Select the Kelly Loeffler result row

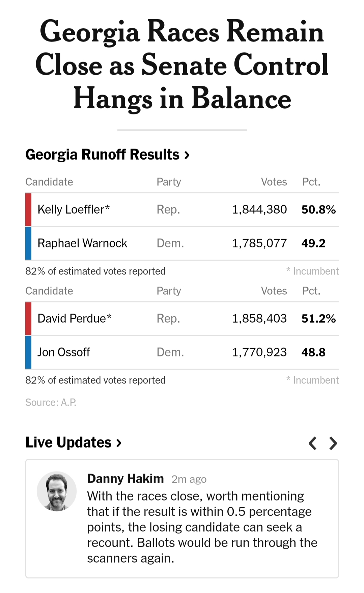182,210
